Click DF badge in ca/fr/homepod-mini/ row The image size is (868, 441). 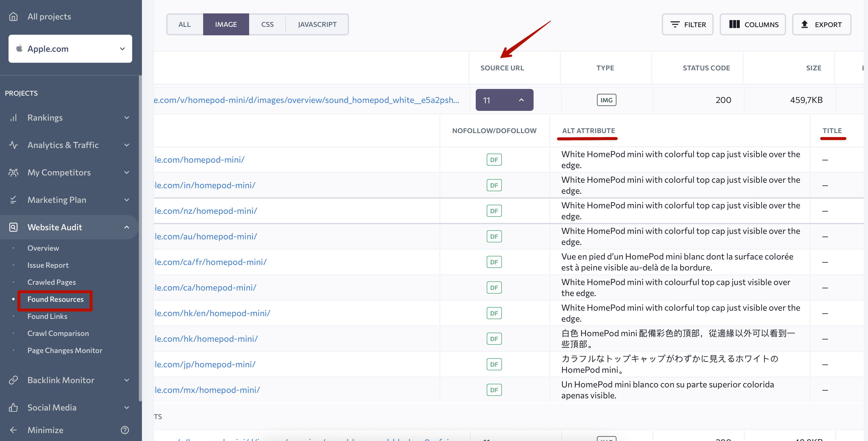(494, 262)
